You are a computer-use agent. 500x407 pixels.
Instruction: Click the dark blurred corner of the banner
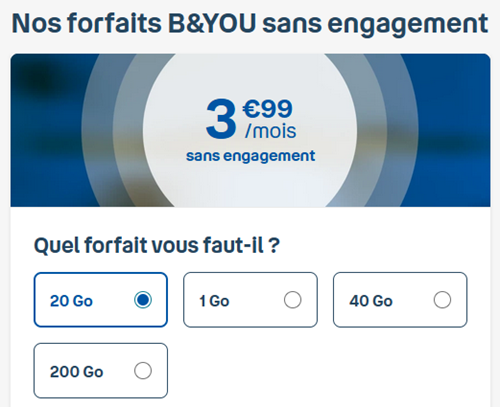(37, 78)
